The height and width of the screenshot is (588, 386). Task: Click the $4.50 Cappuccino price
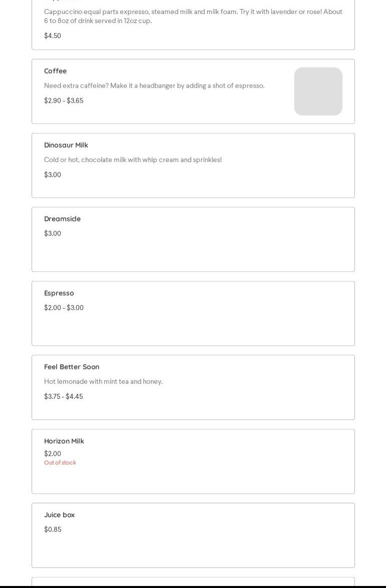pos(53,36)
